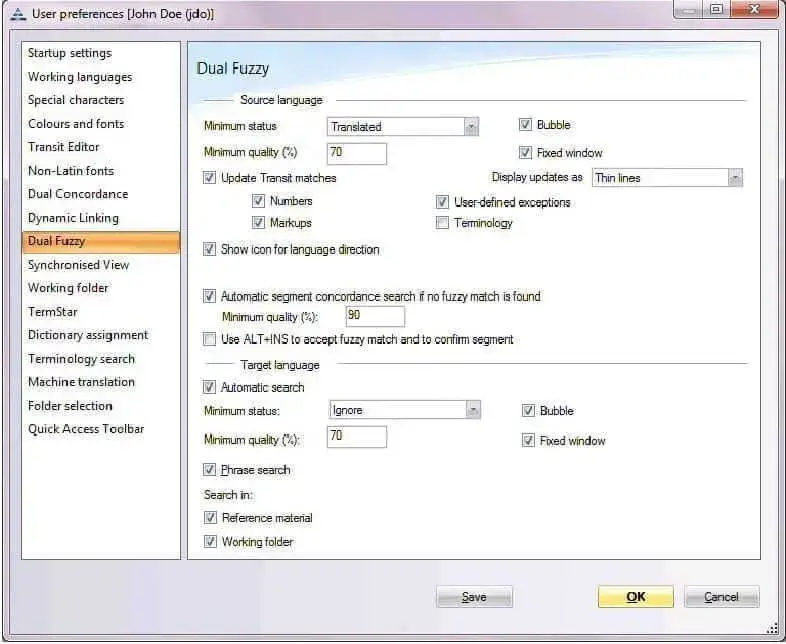Click target language Minimum quality field
This screenshot has height=644, width=786.
(x=356, y=437)
